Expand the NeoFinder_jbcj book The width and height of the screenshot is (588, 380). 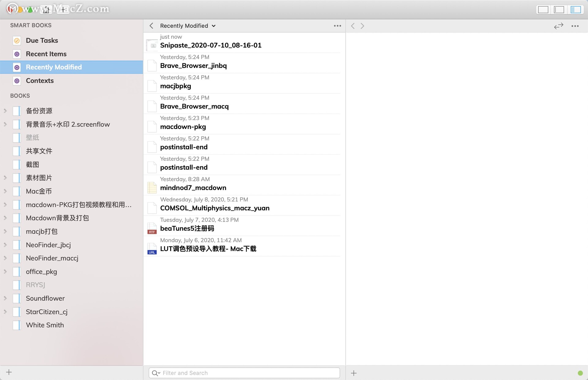tap(5, 245)
